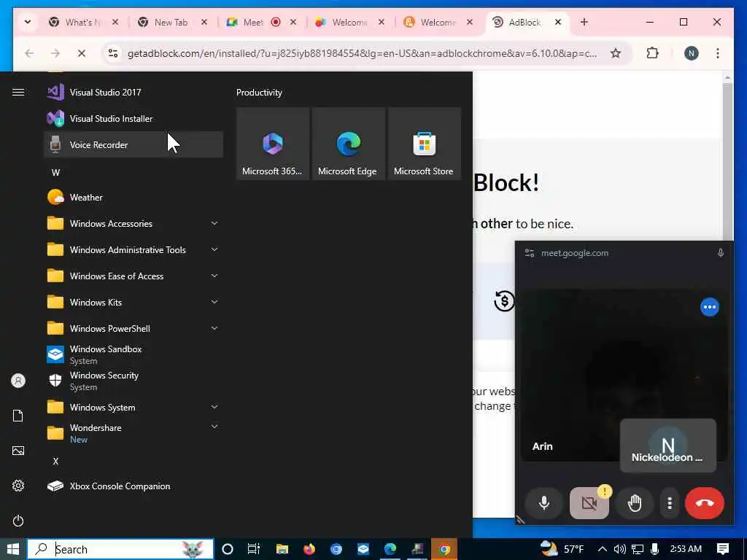Switch to the New Tab tab
Image resolution: width=747 pixels, height=560 pixels.
coord(172,23)
